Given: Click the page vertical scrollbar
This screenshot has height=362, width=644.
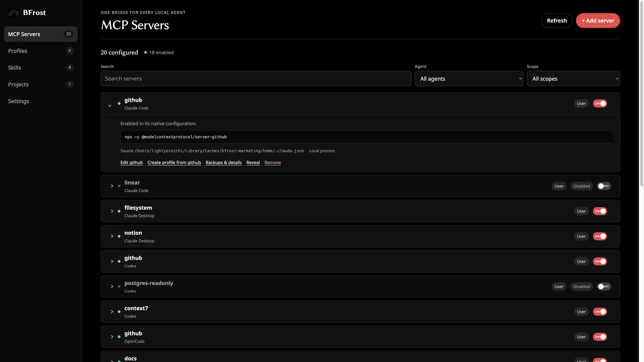Looking at the screenshot, I should point(641,94).
